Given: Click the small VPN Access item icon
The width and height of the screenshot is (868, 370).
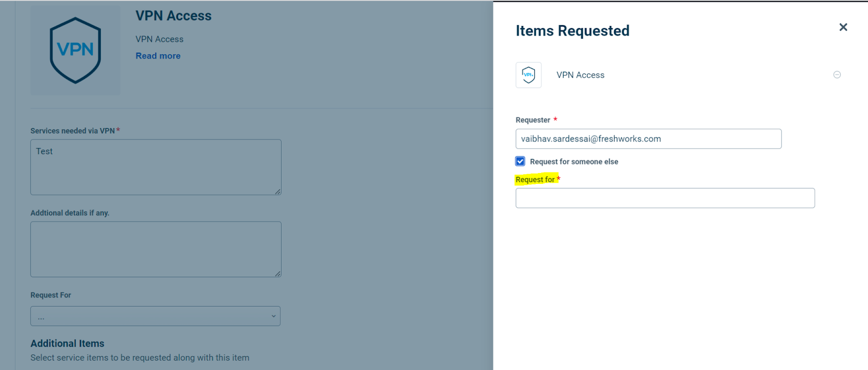Looking at the screenshot, I should (528, 75).
